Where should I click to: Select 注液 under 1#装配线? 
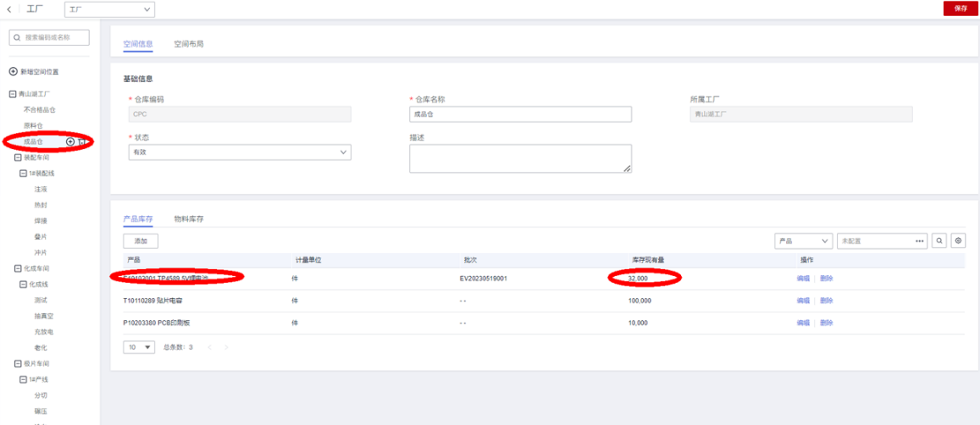coord(41,190)
